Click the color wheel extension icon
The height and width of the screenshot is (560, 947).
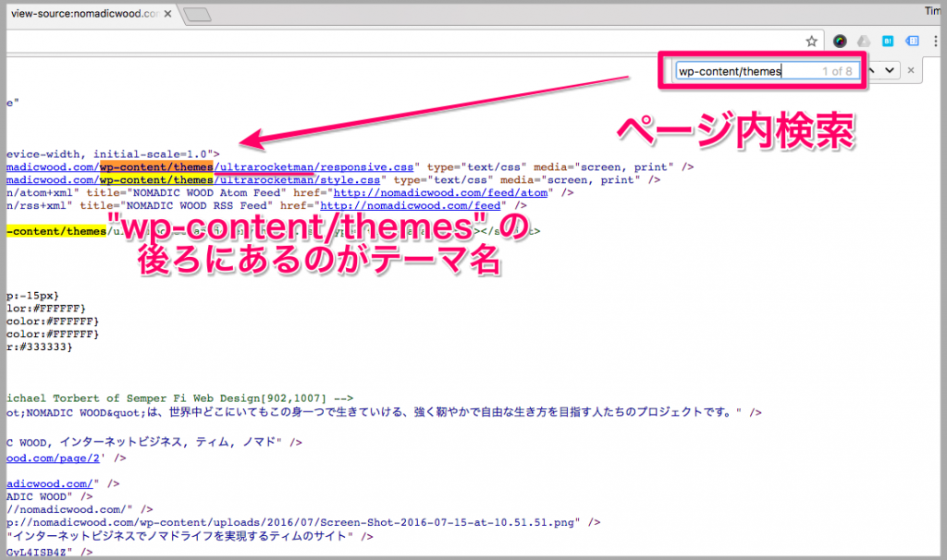(840, 41)
